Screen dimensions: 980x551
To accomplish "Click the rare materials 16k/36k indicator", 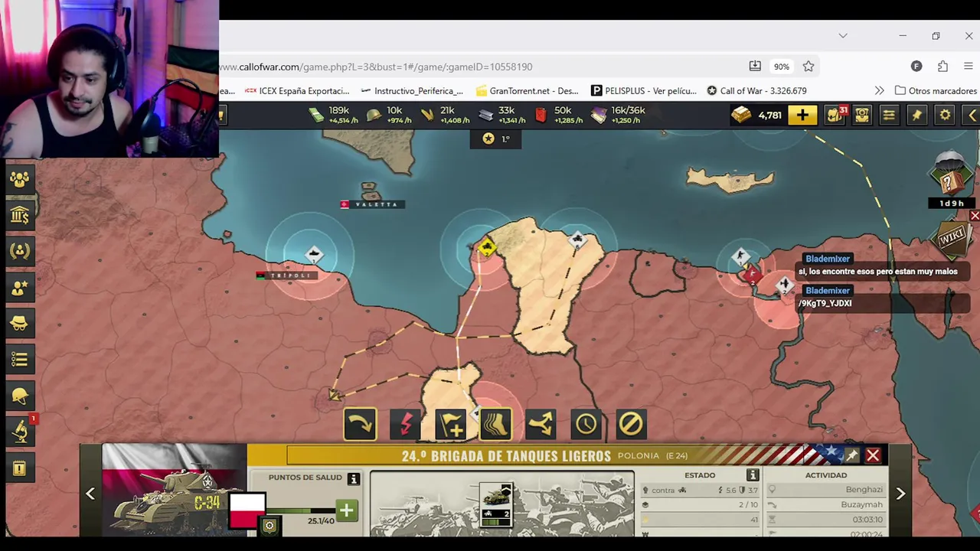I will click(x=619, y=115).
